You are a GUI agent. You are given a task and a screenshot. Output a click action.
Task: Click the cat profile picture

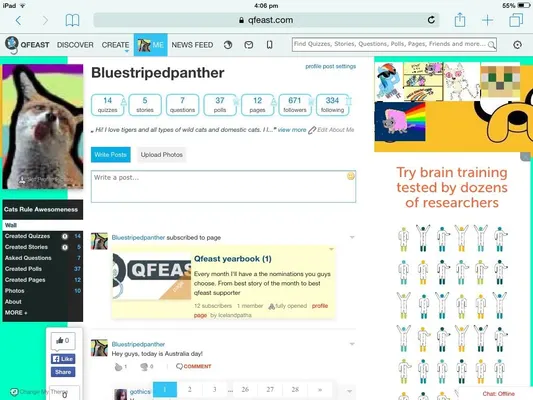click(43, 126)
